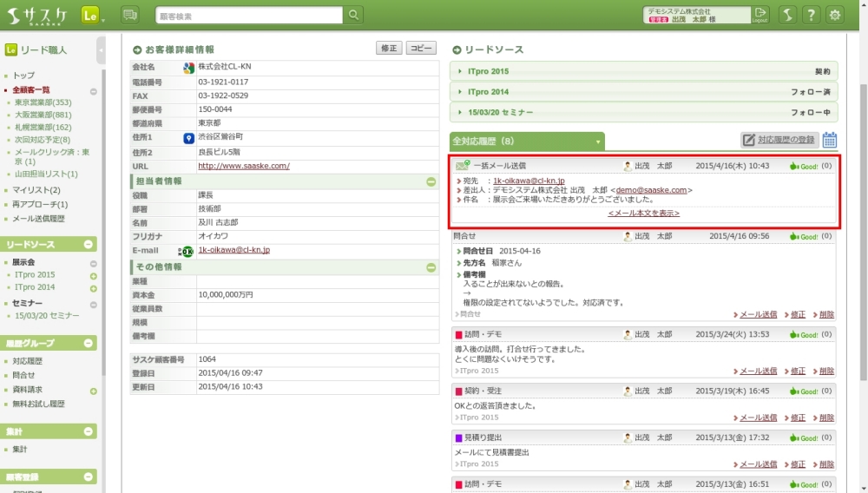
Task: Click the Logout icon in the header
Action: tap(760, 15)
